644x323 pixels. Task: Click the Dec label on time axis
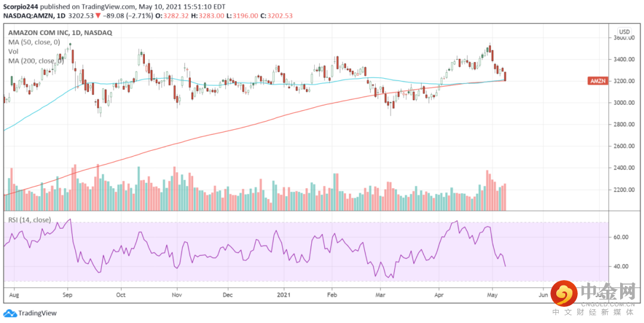[228, 294]
